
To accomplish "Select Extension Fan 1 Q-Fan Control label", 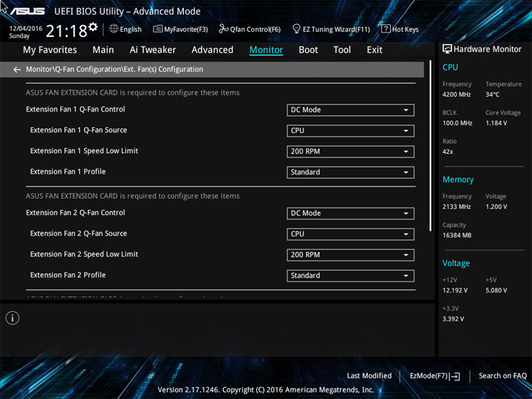I will (75, 109).
